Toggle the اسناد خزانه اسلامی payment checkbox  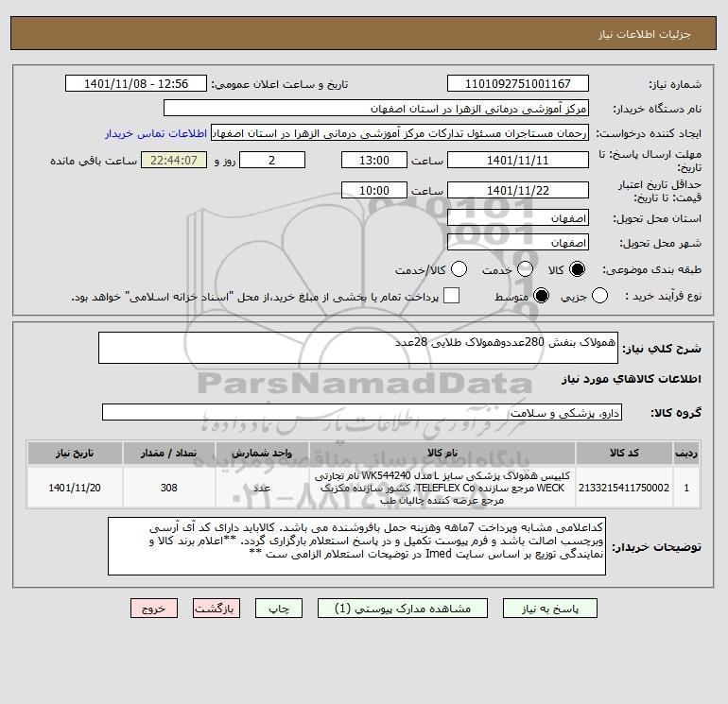[x=451, y=296]
